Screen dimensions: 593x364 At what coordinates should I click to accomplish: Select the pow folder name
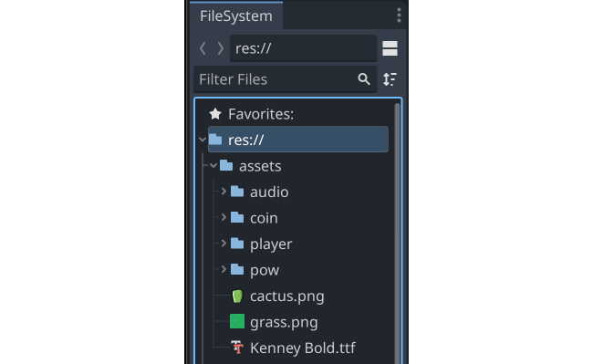click(x=265, y=270)
